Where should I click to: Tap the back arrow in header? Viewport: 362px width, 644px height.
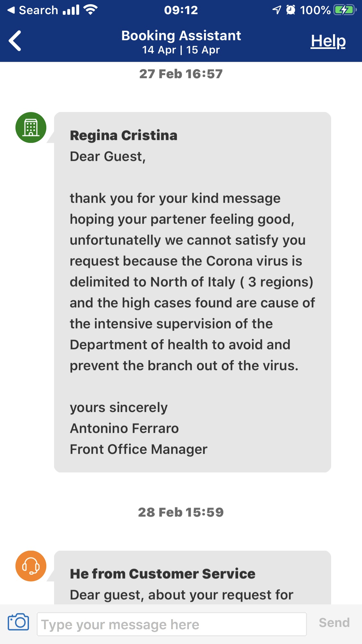click(x=15, y=41)
